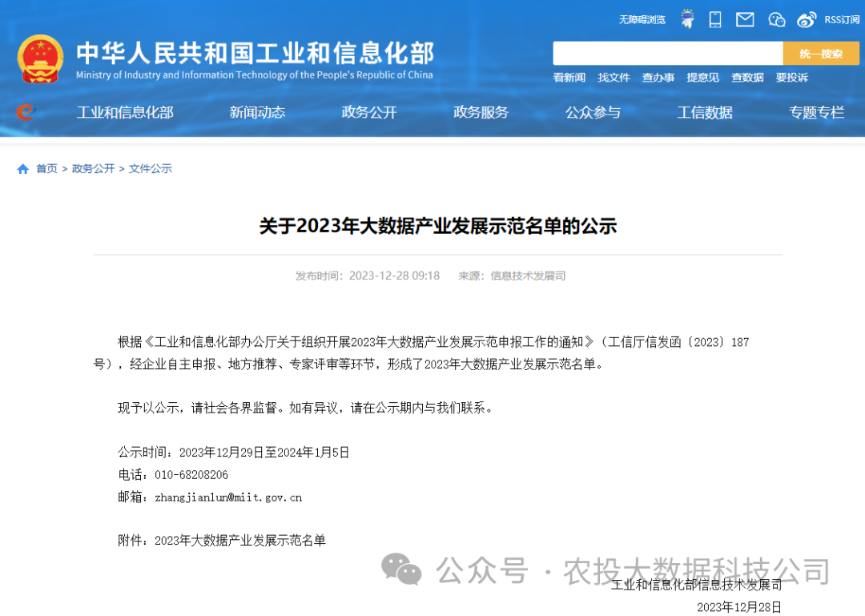Go to 首页 breadcrumb link
This screenshot has width=865, height=616.
pos(47,169)
